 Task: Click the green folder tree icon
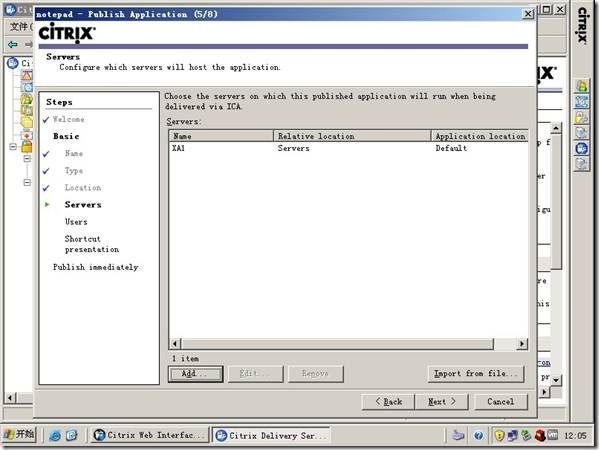coord(27,99)
